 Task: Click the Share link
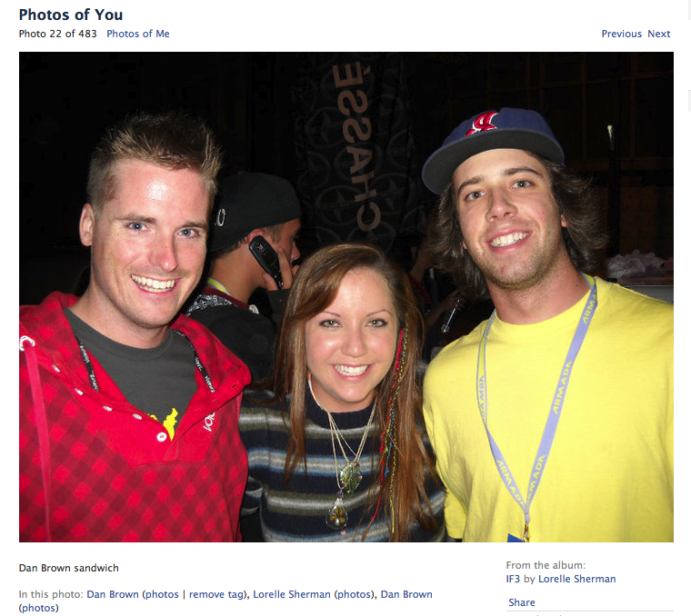point(522,602)
